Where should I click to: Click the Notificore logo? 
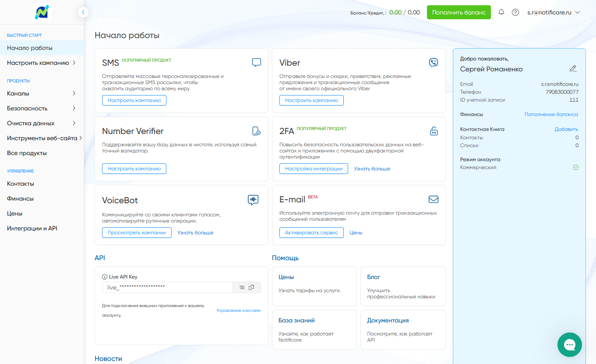[42, 12]
